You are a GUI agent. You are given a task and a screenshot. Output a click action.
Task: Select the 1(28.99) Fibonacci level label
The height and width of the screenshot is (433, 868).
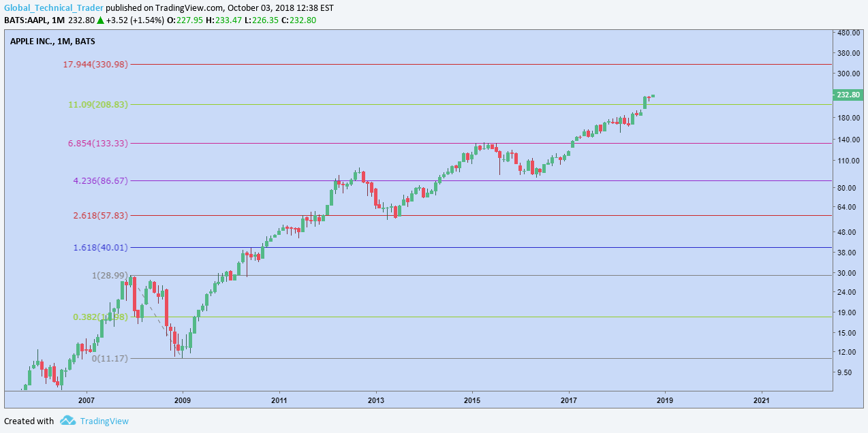point(110,275)
